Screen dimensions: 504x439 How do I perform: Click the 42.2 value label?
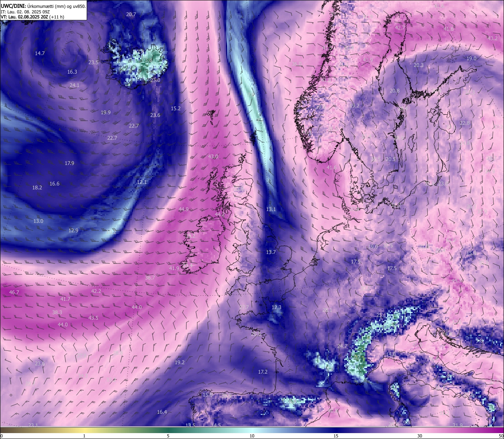[96, 291]
